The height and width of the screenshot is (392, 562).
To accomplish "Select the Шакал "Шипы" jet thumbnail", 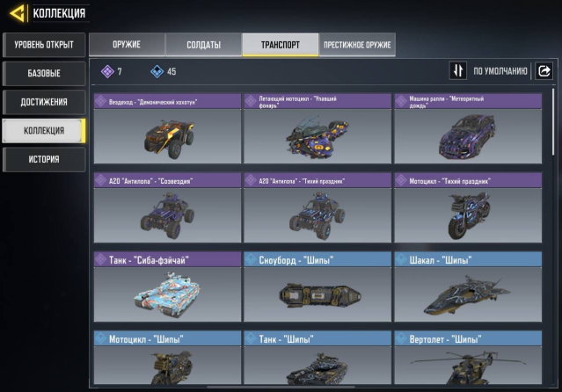I will [x=468, y=294].
